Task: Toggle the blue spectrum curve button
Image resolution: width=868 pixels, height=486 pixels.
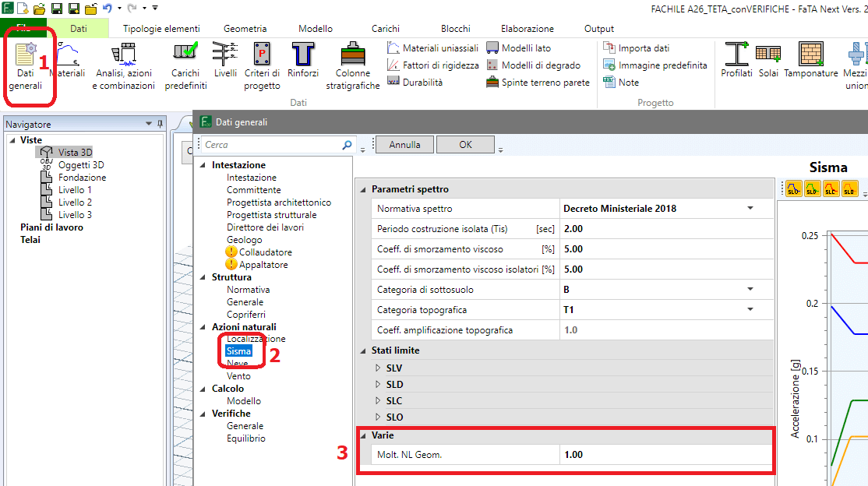Action: [x=793, y=188]
